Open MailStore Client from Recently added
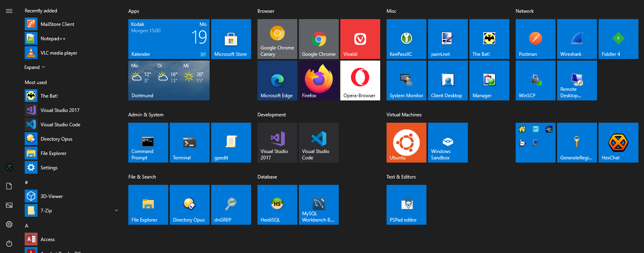The image size is (644, 253). [x=72, y=24]
